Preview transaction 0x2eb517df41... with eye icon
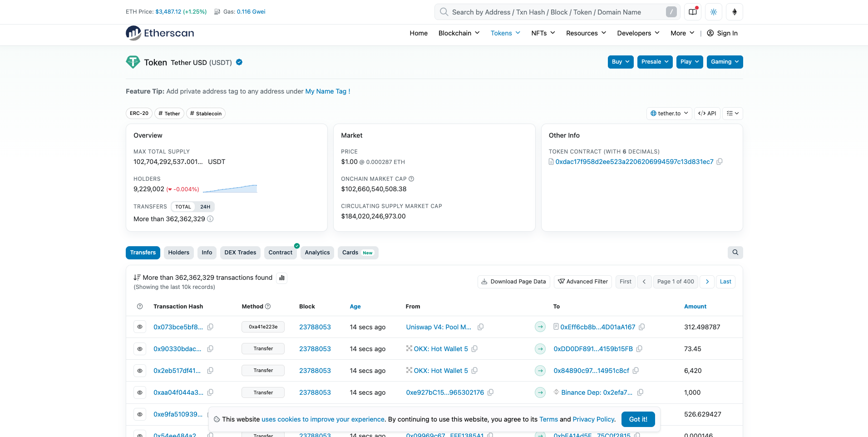Image resolution: width=868 pixels, height=437 pixels. coord(140,371)
